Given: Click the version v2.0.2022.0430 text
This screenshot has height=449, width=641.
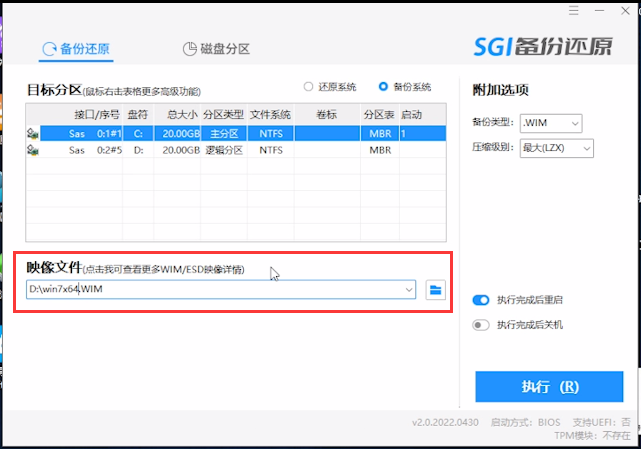Looking at the screenshot, I should (445, 422).
